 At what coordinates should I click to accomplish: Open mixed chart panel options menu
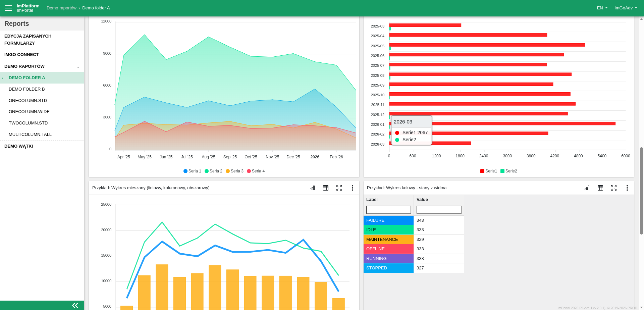(x=352, y=188)
